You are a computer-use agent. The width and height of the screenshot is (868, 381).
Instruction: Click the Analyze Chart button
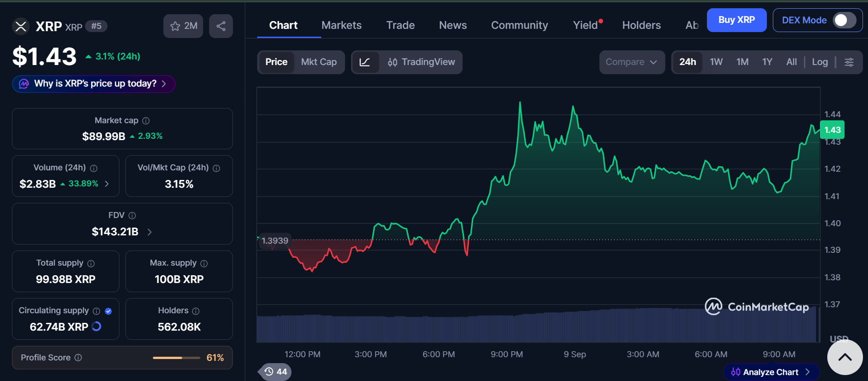(771, 372)
